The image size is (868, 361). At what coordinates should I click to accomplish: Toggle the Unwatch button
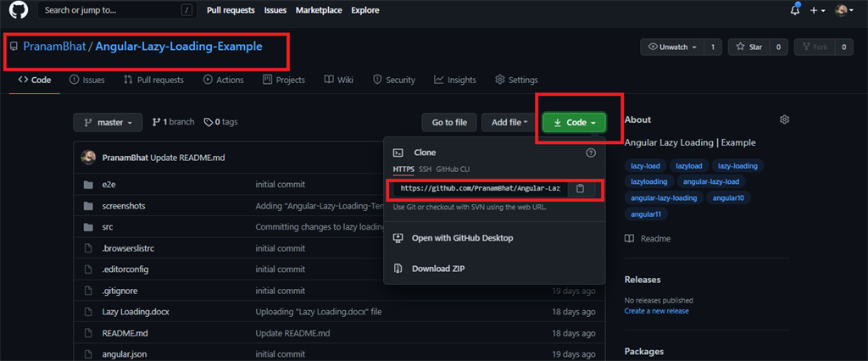(x=672, y=47)
